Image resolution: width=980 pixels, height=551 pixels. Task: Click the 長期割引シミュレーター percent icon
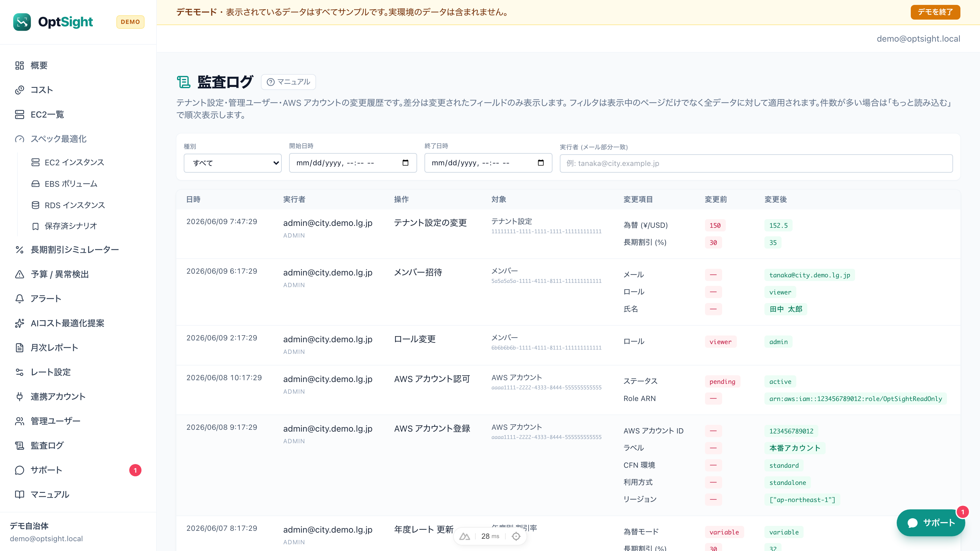point(19,249)
